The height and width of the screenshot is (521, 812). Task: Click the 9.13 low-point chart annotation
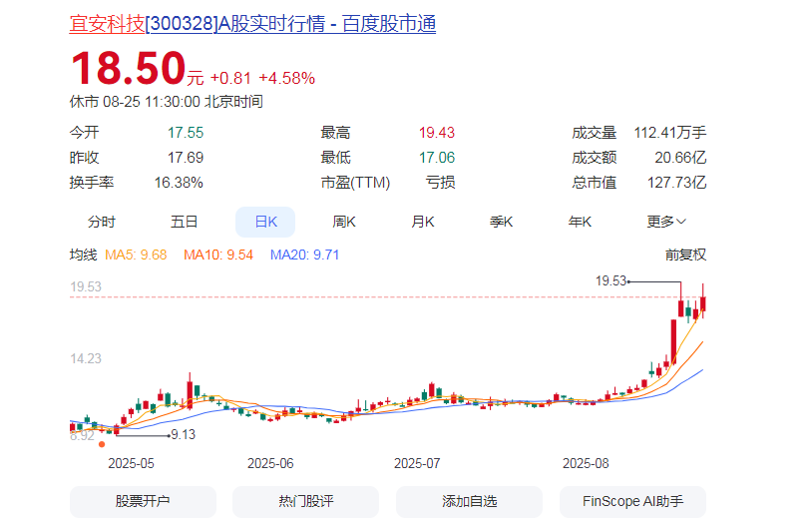[x=184, y=434]
